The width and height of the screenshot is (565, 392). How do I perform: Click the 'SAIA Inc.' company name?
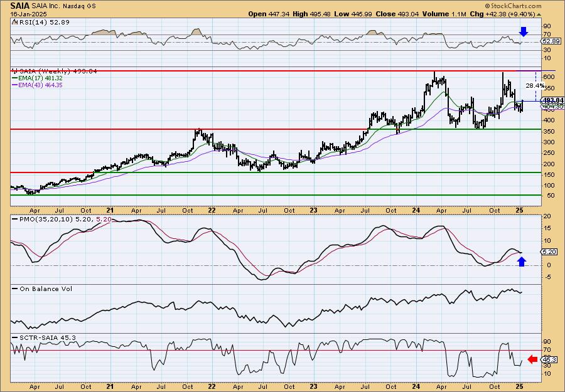[x=45, y=6]
